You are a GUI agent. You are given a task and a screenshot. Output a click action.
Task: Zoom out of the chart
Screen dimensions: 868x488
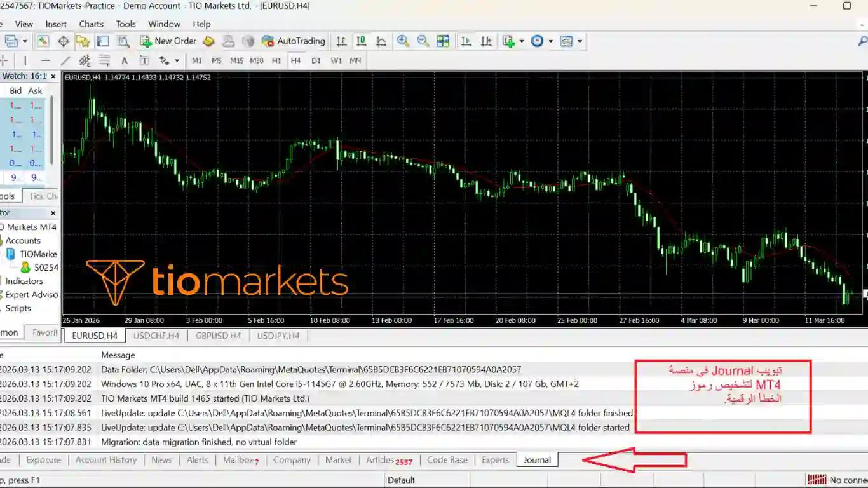pyautogui.click(x=423, y=41)
